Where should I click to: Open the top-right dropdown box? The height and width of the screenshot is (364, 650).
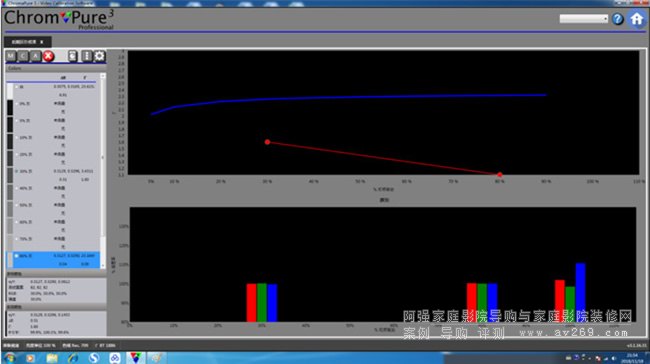click(584, 19)
